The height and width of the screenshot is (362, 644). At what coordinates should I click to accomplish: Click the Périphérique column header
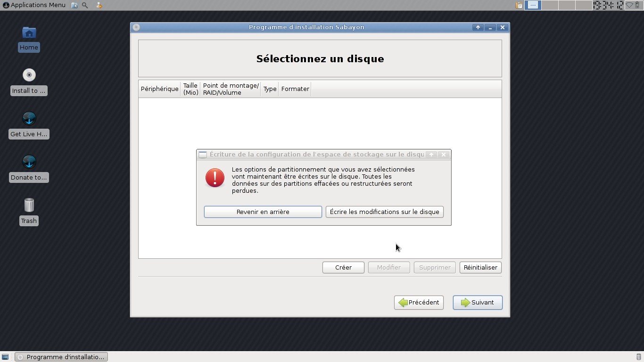pyautogui.click(x=160, y=89)
